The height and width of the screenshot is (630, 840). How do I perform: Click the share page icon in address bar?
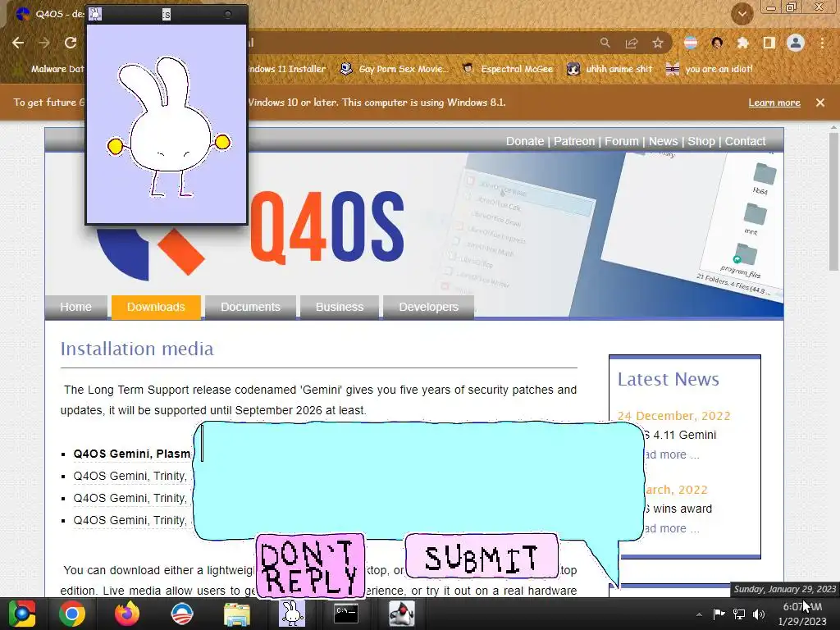[632, 43]
